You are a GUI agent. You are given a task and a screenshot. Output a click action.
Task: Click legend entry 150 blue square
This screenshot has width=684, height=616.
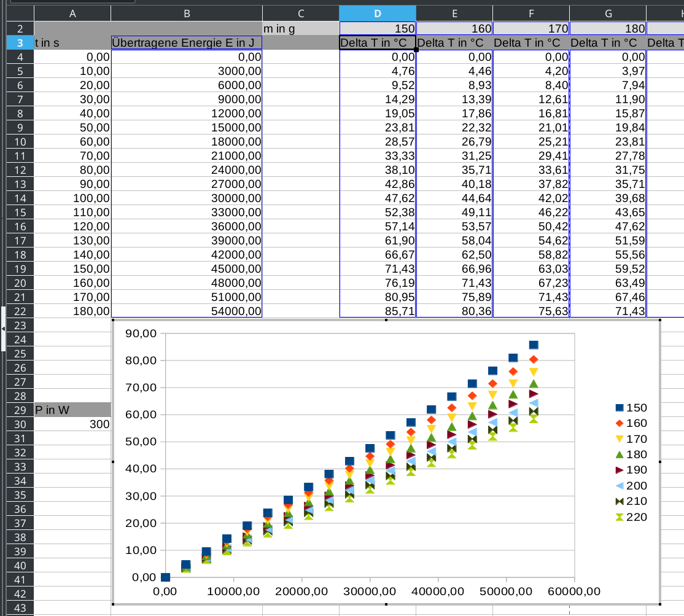[x=631, y=408]
